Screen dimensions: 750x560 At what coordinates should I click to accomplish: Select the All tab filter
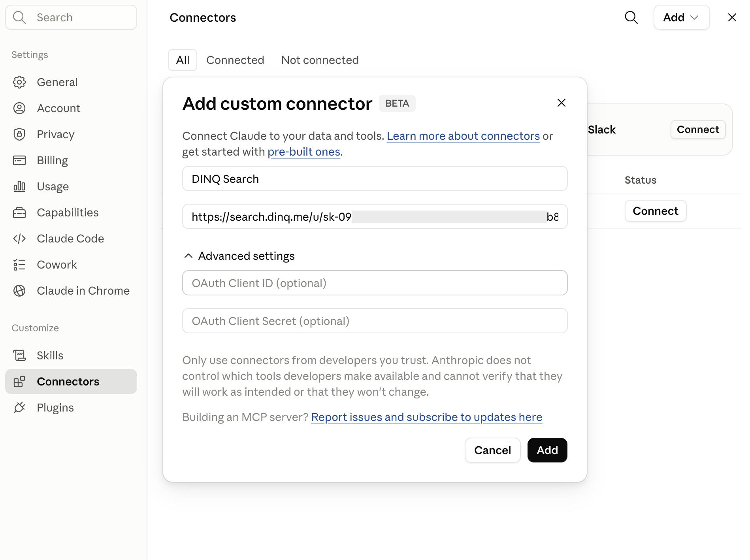(183, 60)
